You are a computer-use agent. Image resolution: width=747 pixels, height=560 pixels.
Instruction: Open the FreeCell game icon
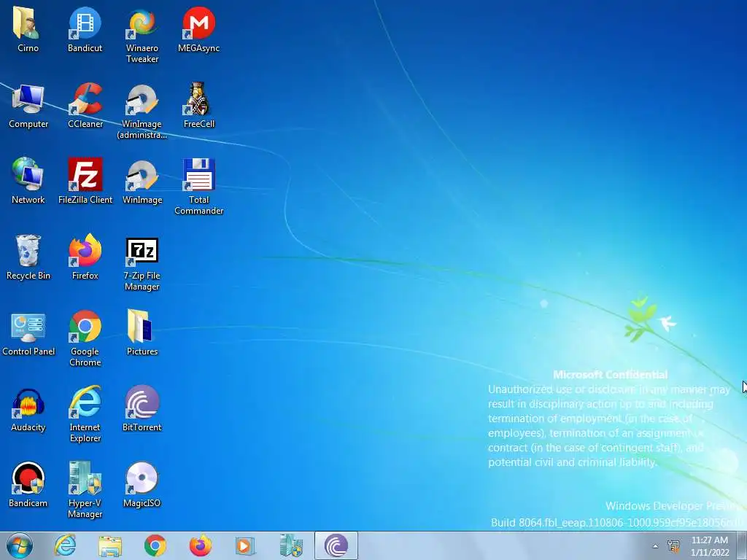pos(198,105)
